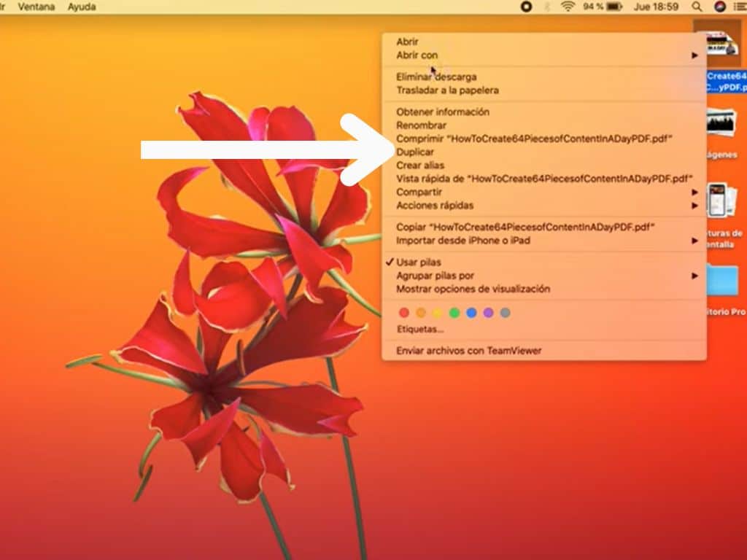The image size is (747, 560).
Task: Apply the green tag color
Action: click(454, 313)
